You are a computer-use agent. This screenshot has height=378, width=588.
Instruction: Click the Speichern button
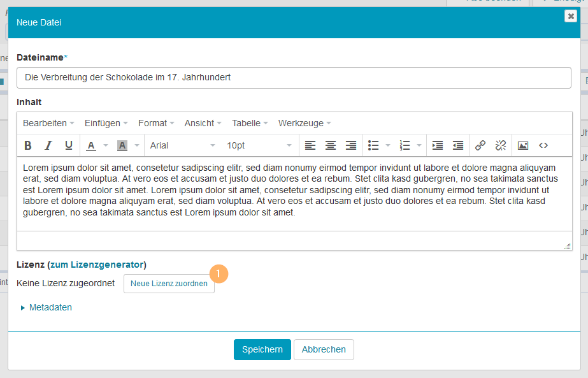262,349
